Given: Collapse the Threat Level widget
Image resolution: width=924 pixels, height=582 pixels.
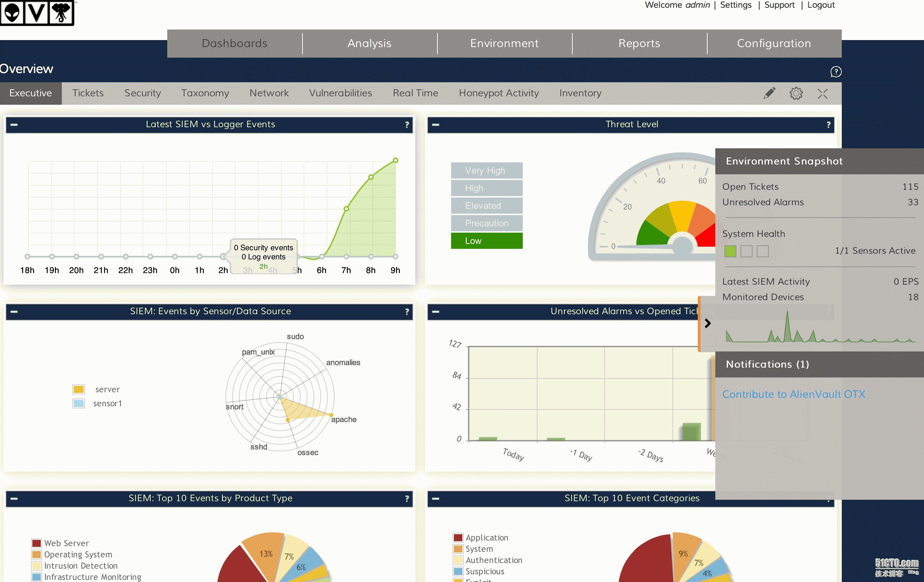Looking at the screenshot, I should [436, 125].
